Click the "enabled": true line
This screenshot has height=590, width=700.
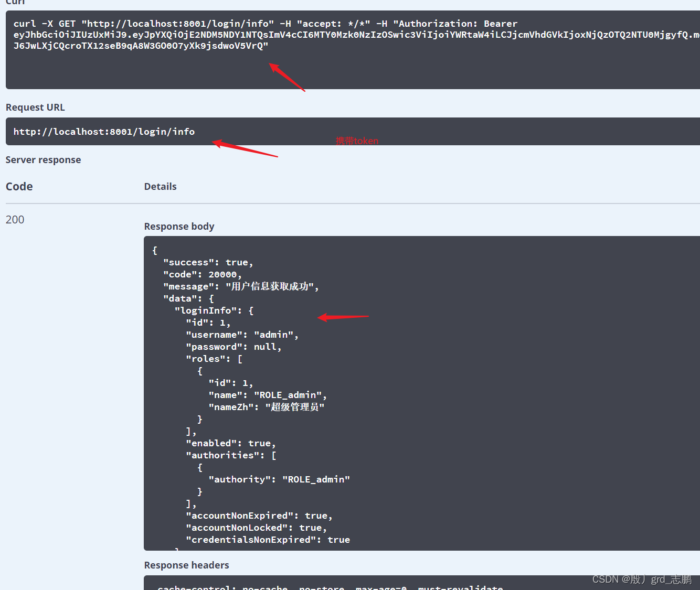(x=231, y=443)
